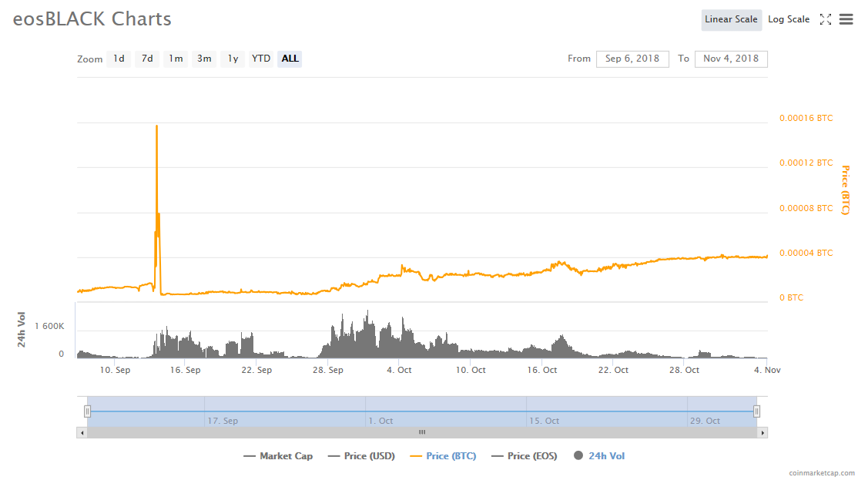Click the 24h Vol vertical axis title

[22, 330]
